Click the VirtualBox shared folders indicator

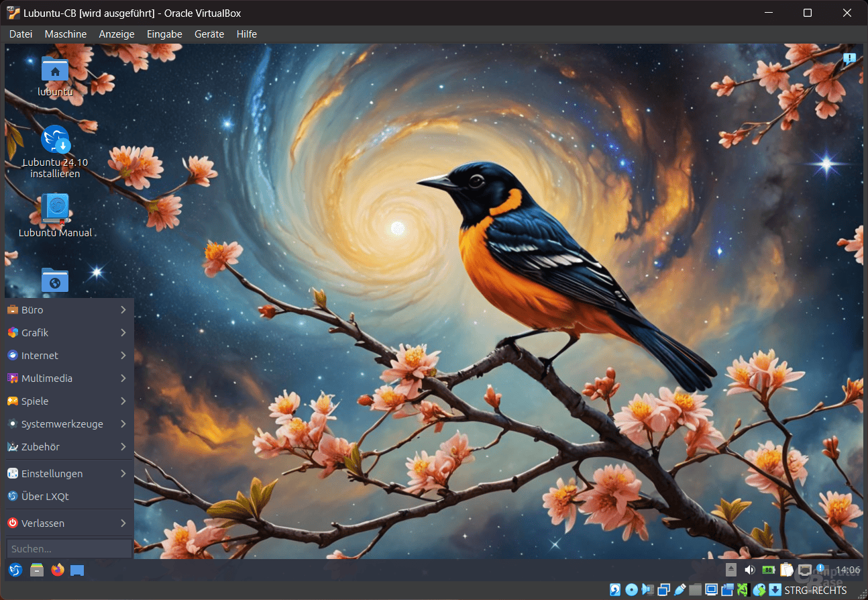pos(696,590)
